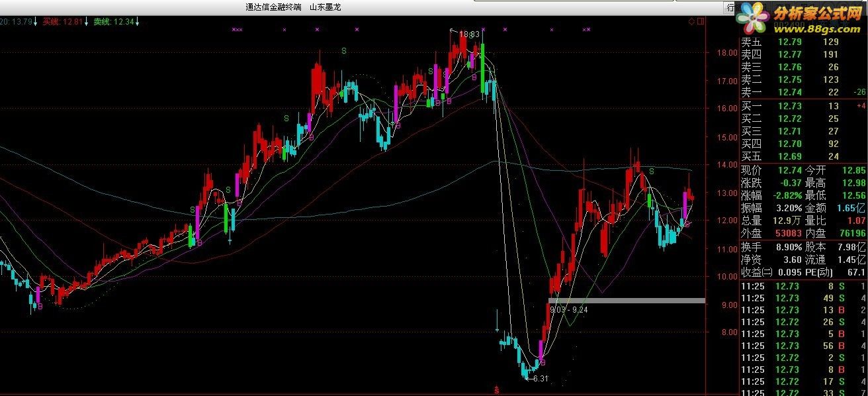Click the 振幅 3.20% value
This screenshot has height=396, width=868.
(788, 208)
